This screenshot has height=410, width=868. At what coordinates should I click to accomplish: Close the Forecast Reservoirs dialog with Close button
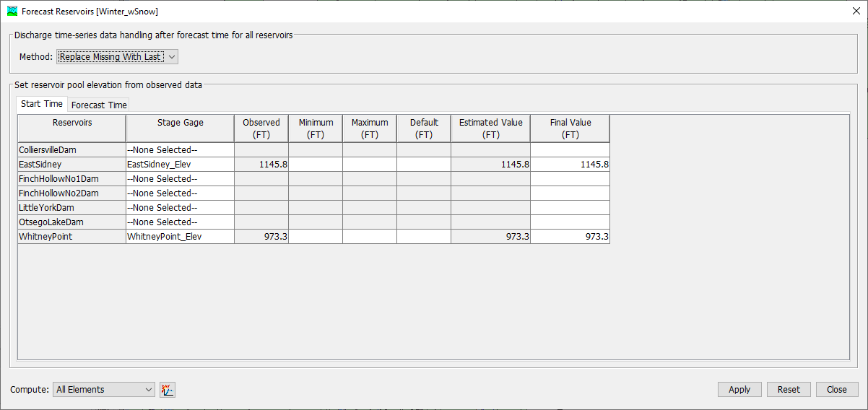coord(836,390)
